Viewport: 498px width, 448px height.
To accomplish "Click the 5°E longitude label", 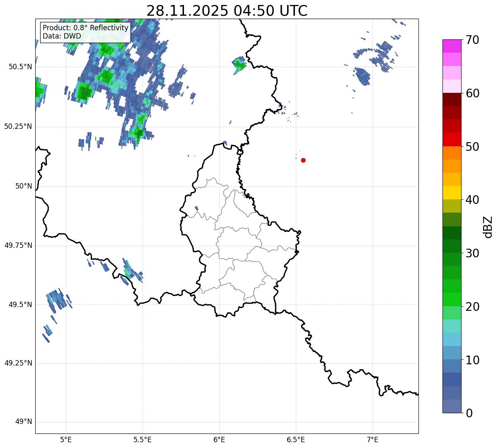I will point(66,440).
